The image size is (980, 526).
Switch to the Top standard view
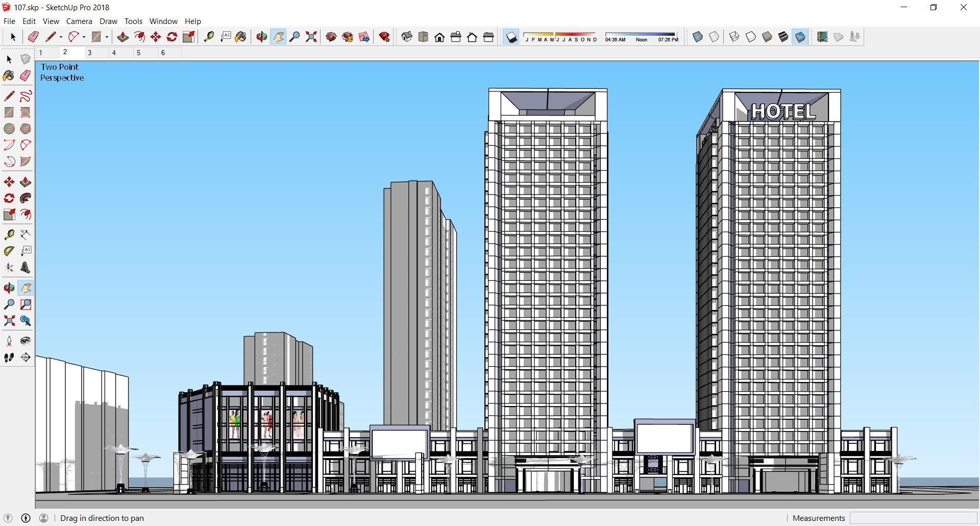[423, 37]
